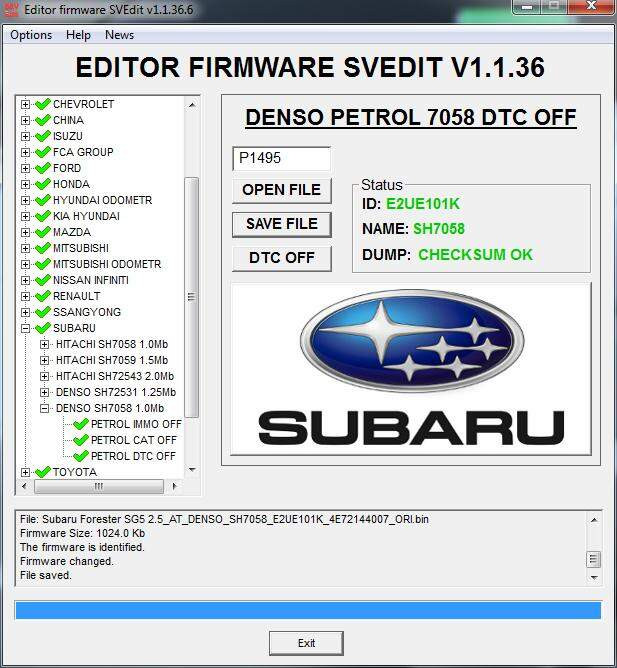Click the green checkmark next to PETROL IMMO OFF

(x=81, y=424)
